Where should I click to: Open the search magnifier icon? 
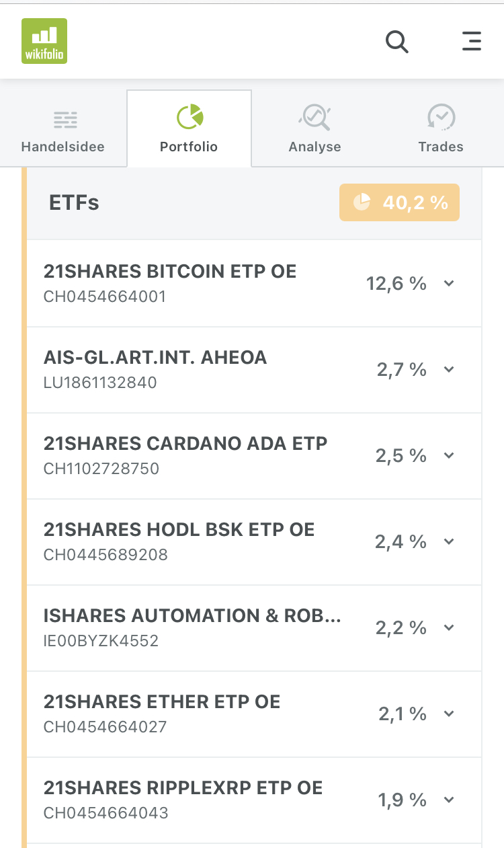[x=396, y=42]
